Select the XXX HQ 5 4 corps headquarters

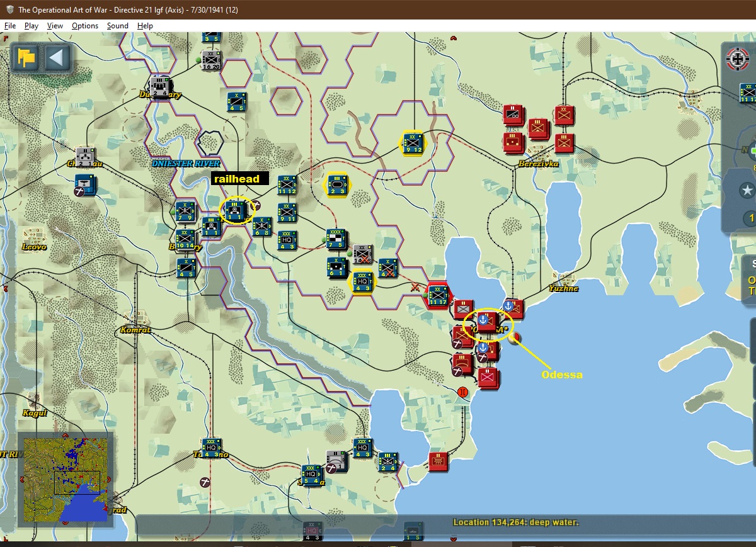pos(311,476)
